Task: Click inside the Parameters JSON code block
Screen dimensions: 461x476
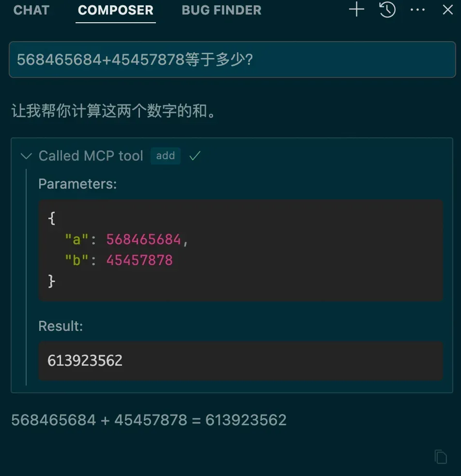Action: point(240,250)
